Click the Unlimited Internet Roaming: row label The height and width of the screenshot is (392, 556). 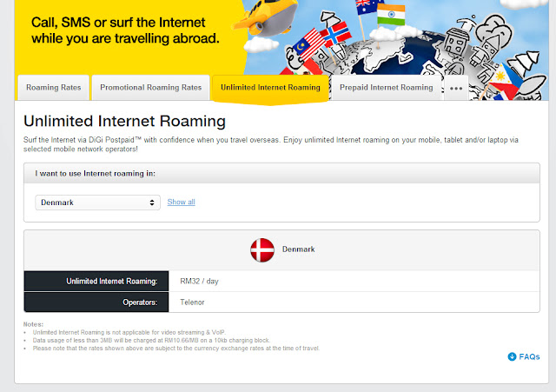96,282
